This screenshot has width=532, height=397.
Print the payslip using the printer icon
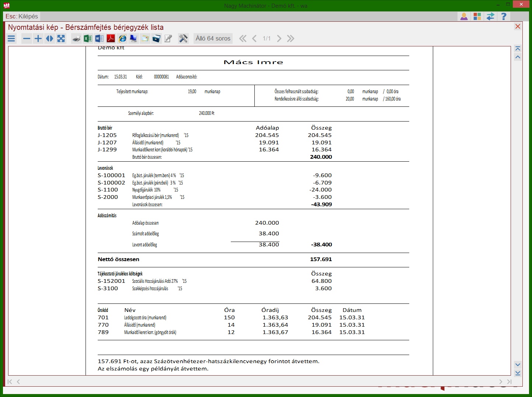pos(76,39)
